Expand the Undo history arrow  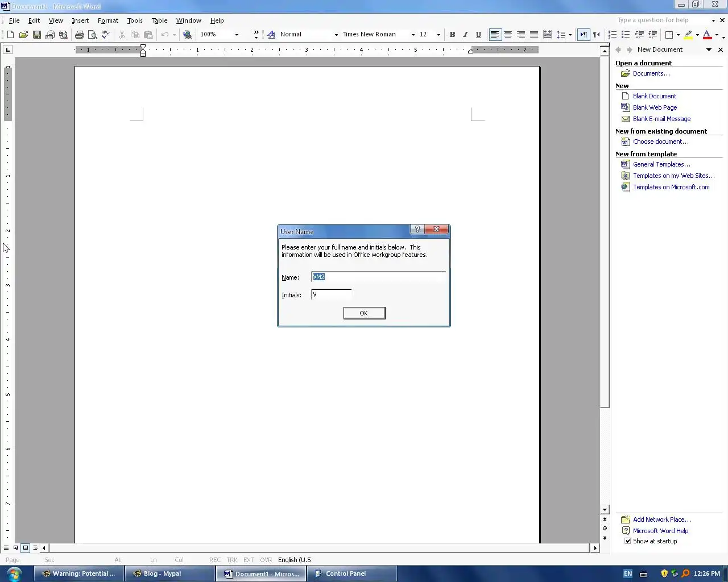(x=174, y=35)
